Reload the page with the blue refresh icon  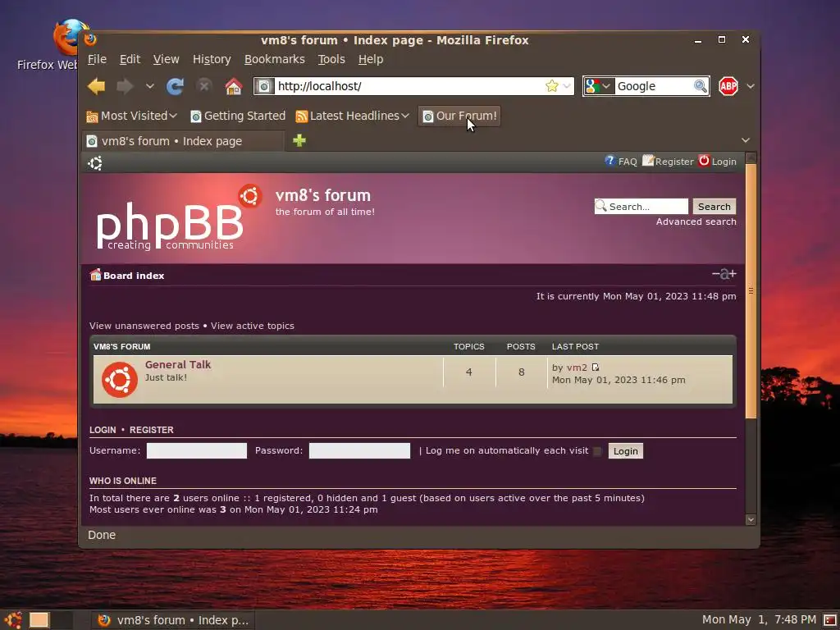(175, 86)
